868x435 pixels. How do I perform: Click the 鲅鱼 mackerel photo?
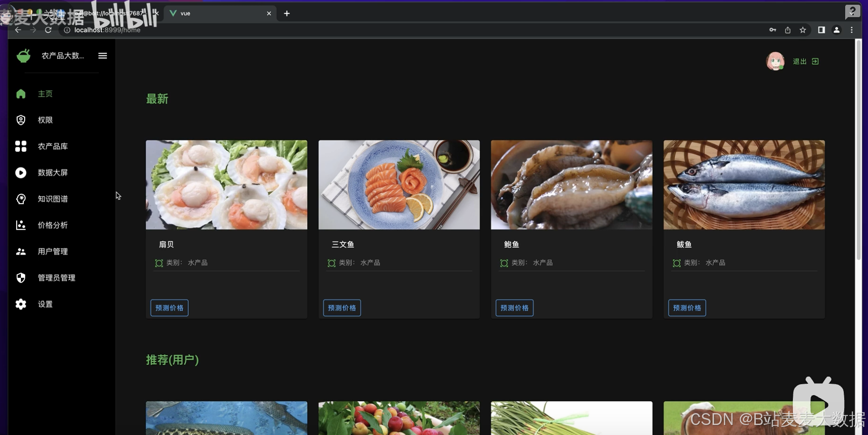coord(744,185)
